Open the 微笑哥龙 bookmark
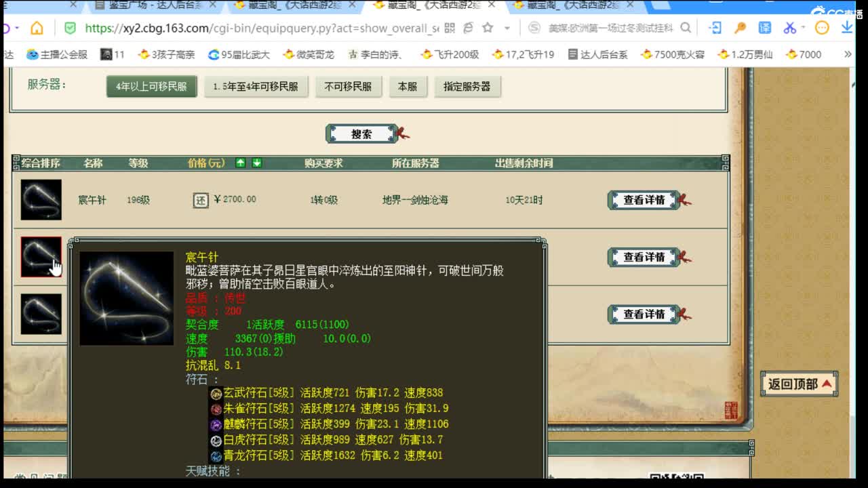Viewport: 868px width, 488px height. point(308,54)
